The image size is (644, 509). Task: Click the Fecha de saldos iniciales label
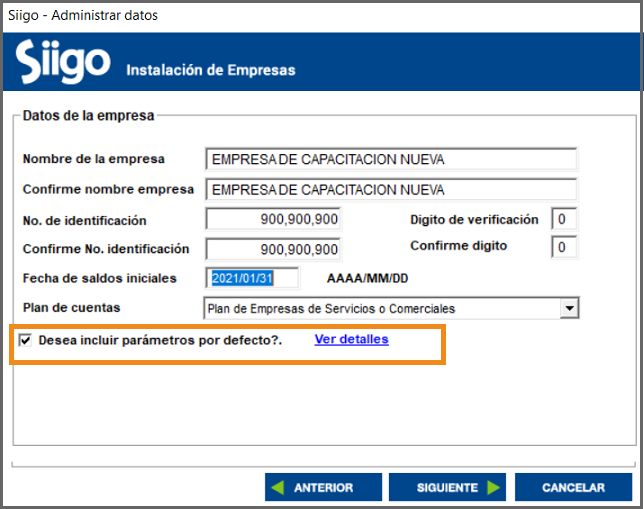click(x=99, y=278)
